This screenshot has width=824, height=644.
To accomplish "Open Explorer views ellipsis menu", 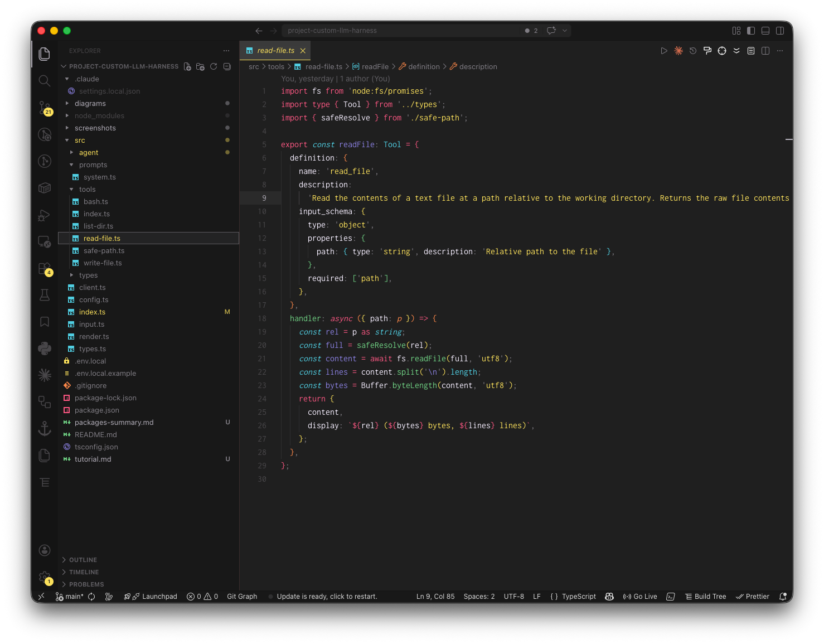I will tap(226, 51).
